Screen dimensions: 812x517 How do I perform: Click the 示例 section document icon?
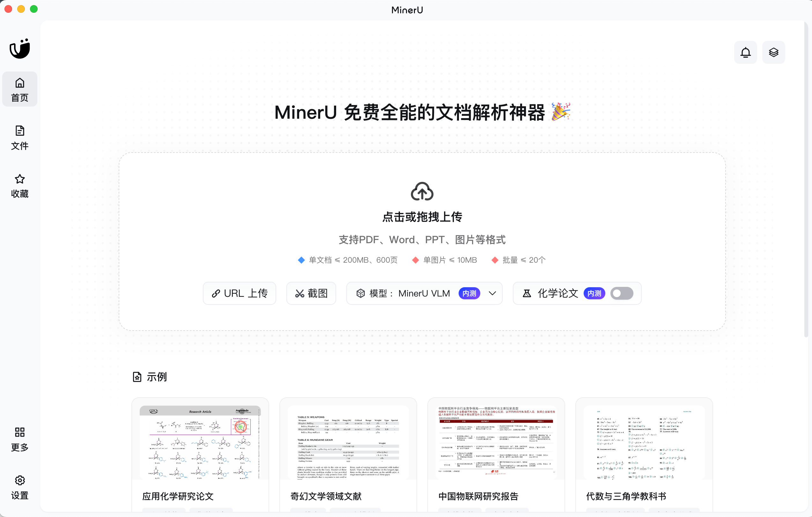[x=137, y=377]
